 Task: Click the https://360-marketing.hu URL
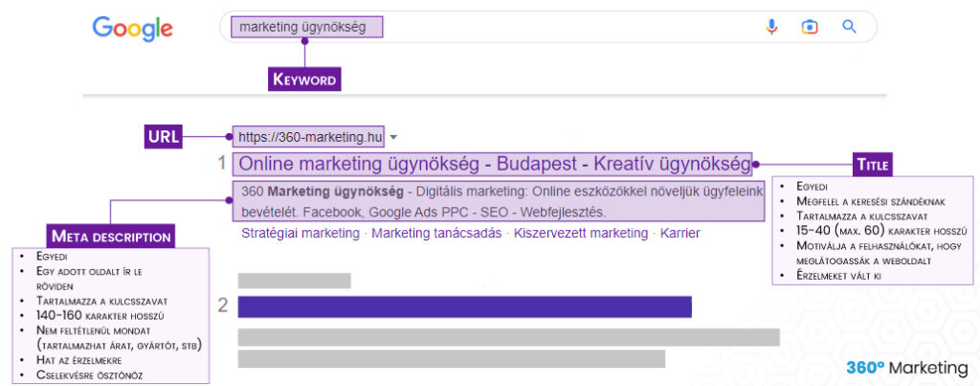coord(309,137)
